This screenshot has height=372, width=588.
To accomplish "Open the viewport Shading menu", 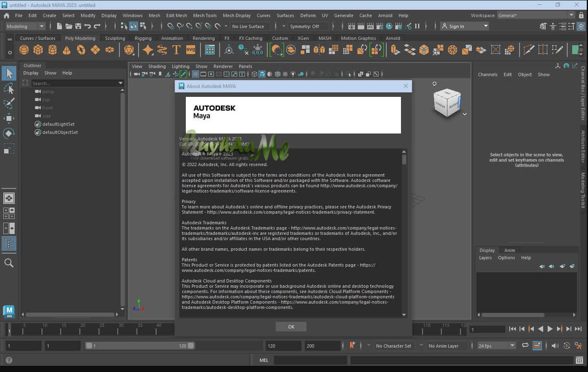I will click(x=157, y=66).
